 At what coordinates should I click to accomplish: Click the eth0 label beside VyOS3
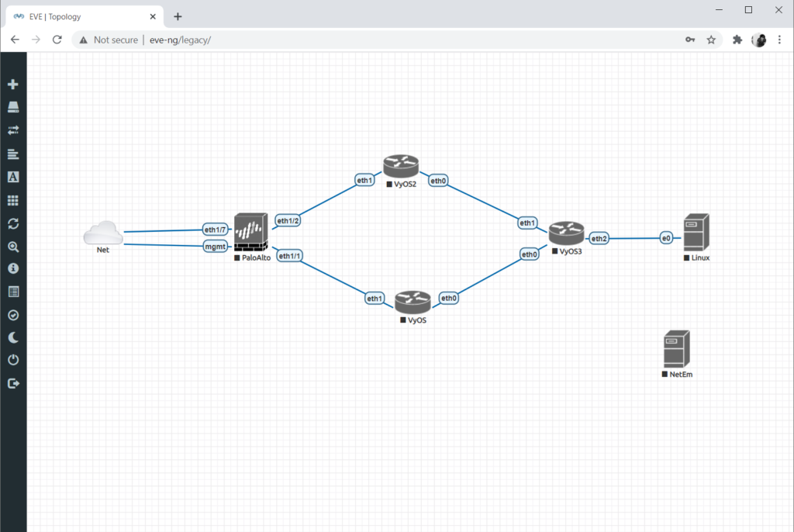[x=530, y=254]
